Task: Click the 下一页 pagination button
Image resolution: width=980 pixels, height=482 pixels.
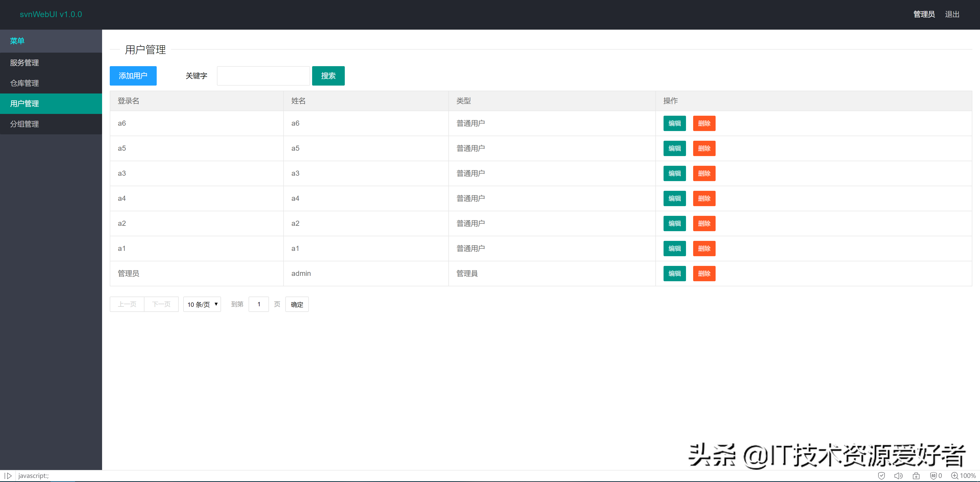Action: tap(161, 304)
